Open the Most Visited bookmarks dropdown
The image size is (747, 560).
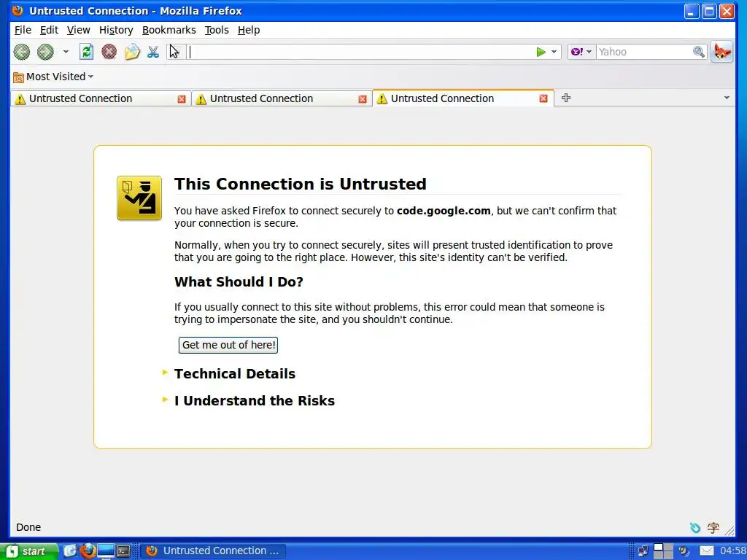(53, 77)
